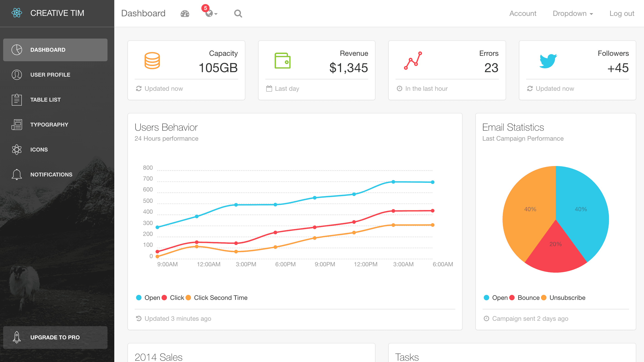Click the Upgrade to Pro rocket icon
Viewport: 644px width, 362px height.
click(17, 337)
